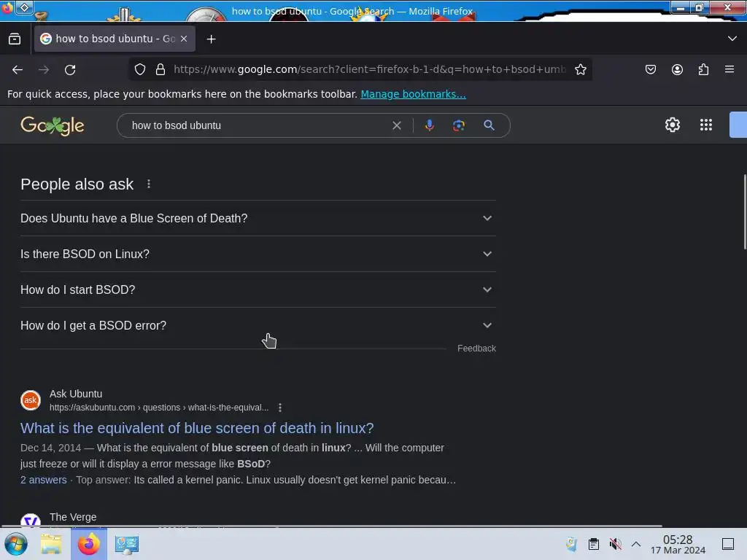Open the Firefox window menu icon

click(7, 7)
